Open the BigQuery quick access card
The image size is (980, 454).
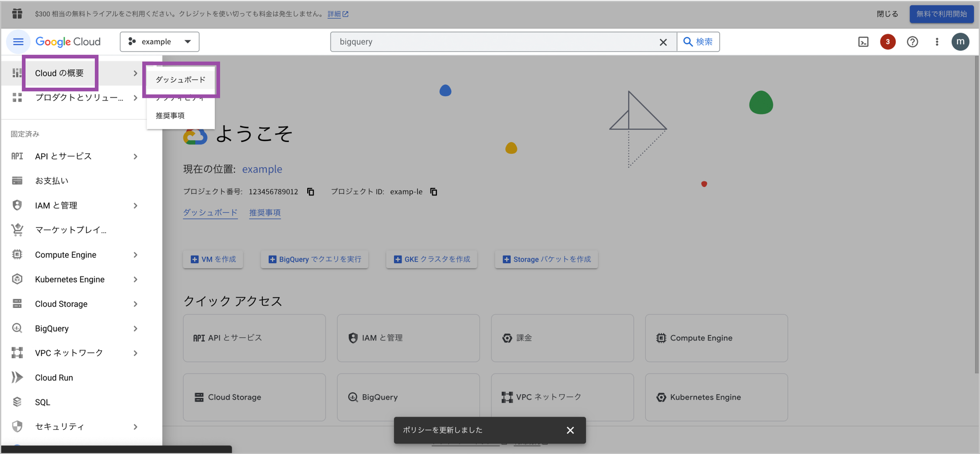408,397
